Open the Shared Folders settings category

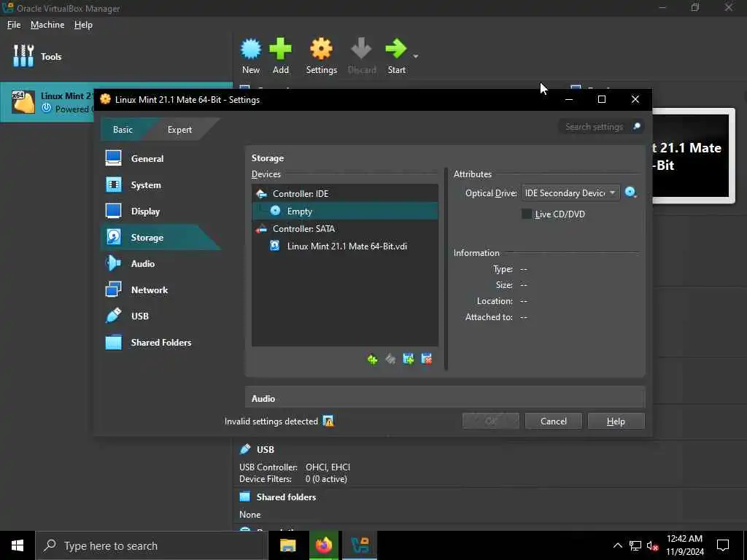(161, 343)
